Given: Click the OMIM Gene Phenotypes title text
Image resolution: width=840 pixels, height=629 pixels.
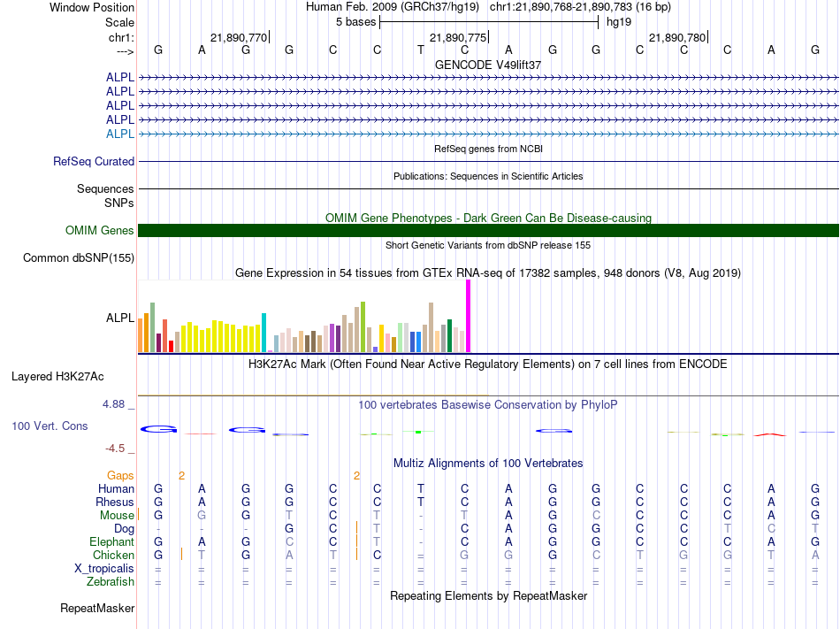Looking at the screenshot, I should [x=488, y=218].
